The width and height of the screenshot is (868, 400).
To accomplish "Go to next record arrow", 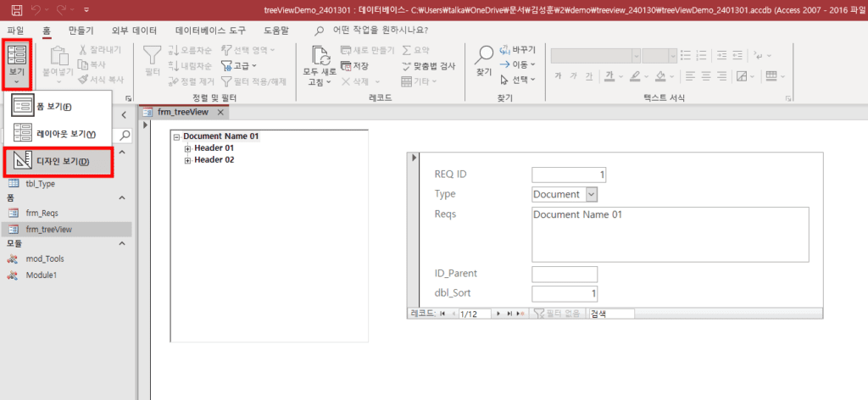I will 498,314.
